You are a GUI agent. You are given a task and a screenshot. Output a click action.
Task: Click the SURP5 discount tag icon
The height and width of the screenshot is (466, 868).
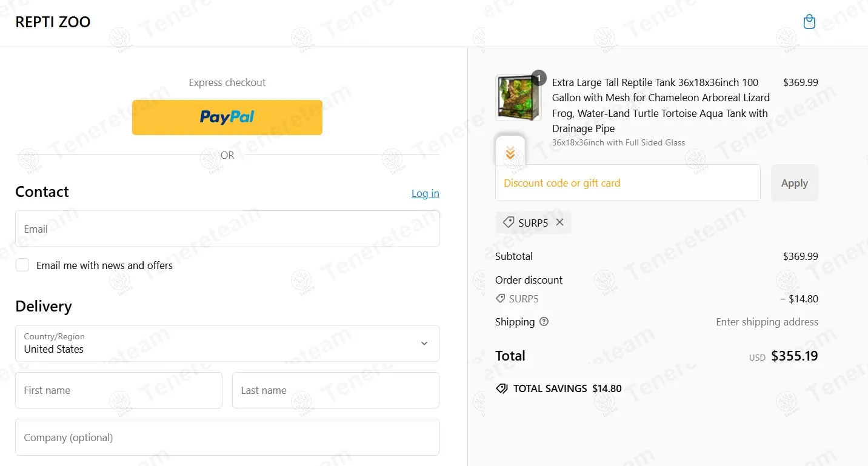pyautogui.click(x=509, y=222)
